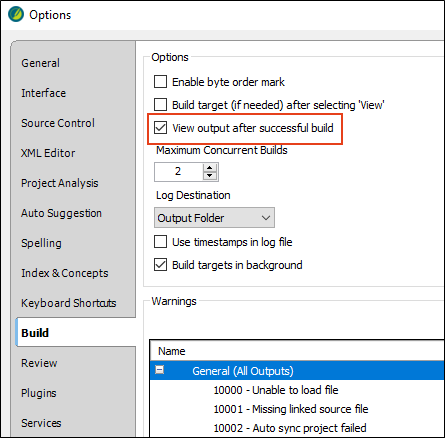Decrease Maximum Concurrent Builds with down arrow
This screenshot has width=445, height=438.
(x=210, y=176)
